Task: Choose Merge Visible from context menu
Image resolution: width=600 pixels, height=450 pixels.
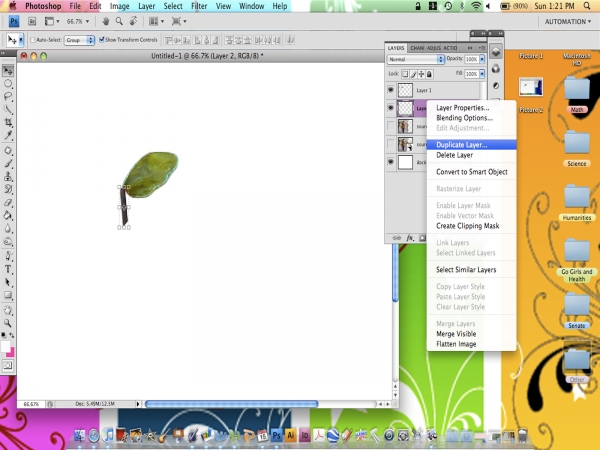Action: [x=456, y=334]
